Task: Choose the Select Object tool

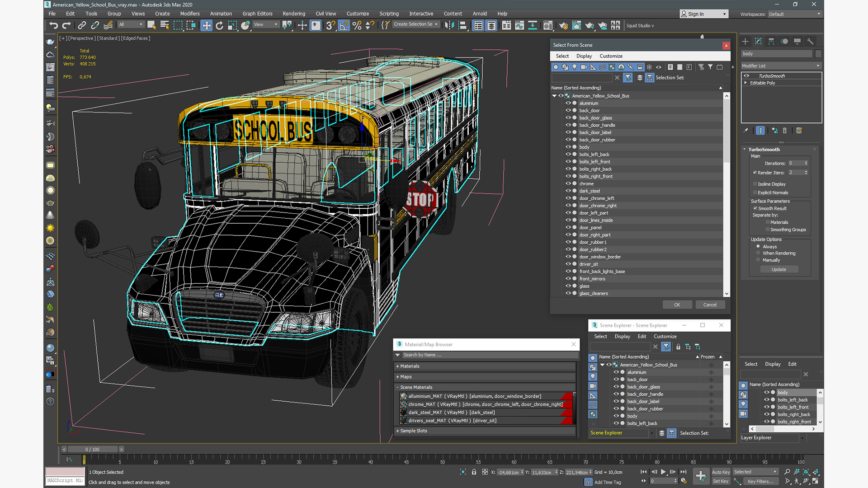Action: click(151, 26)
